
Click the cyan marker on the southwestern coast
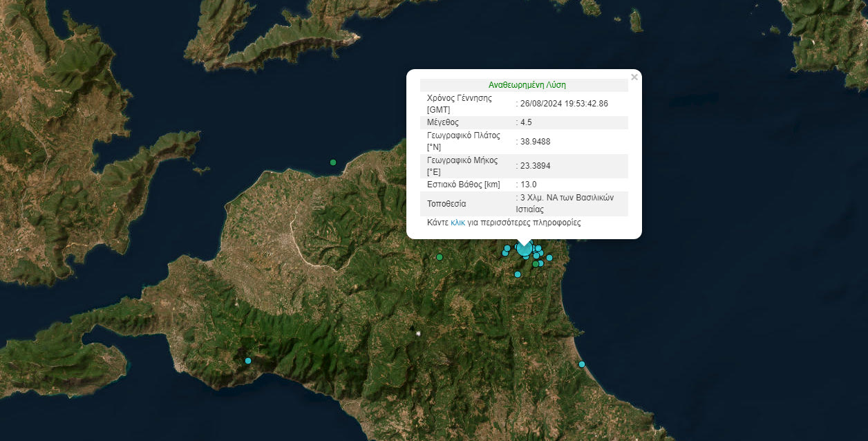[248, 361]
